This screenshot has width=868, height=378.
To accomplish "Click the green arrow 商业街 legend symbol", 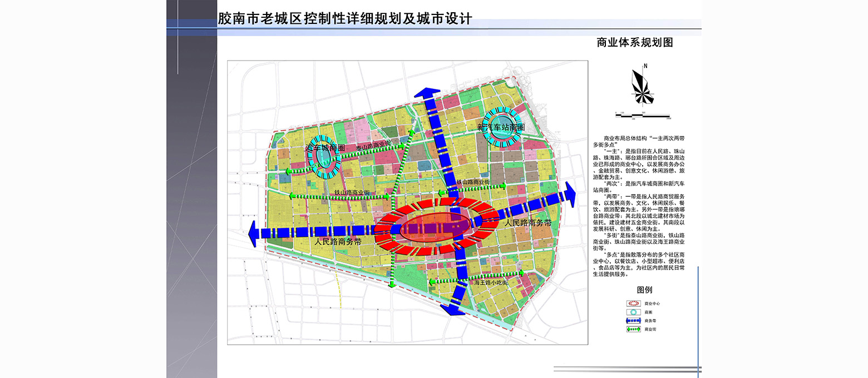I will (634, 330).
